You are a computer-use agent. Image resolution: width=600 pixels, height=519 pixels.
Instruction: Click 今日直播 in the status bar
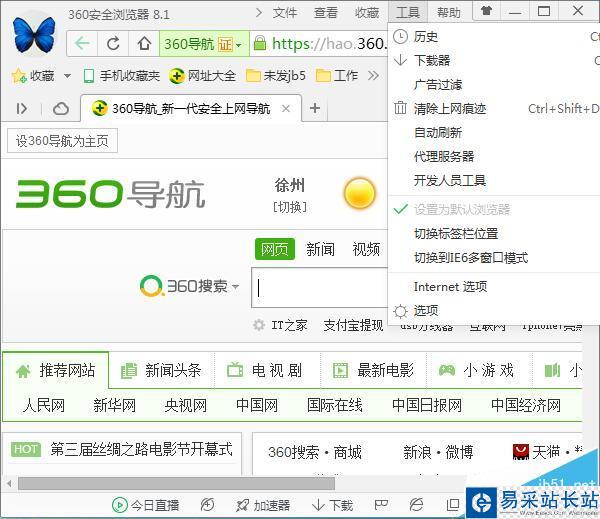[x=145, y=505]
